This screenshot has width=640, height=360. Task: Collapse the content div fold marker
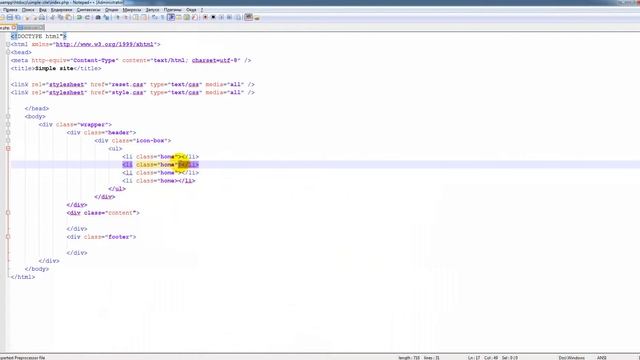[x=8, y=213]
